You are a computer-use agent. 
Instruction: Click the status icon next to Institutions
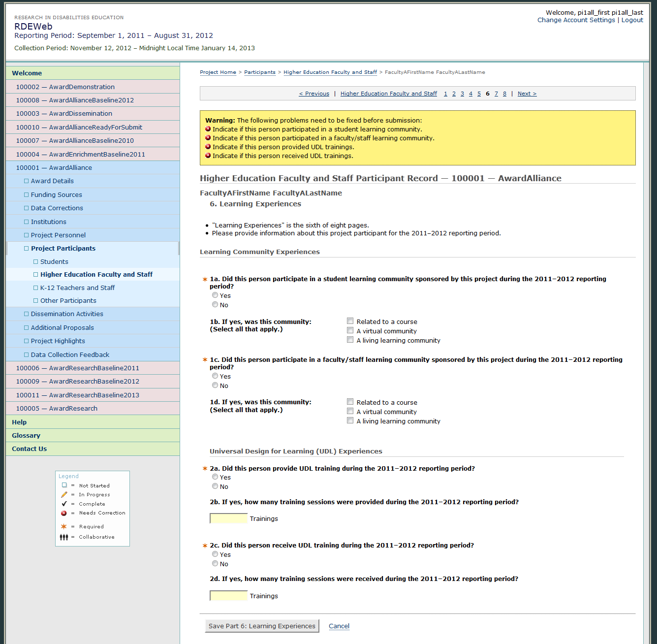[x=27, y=222]
